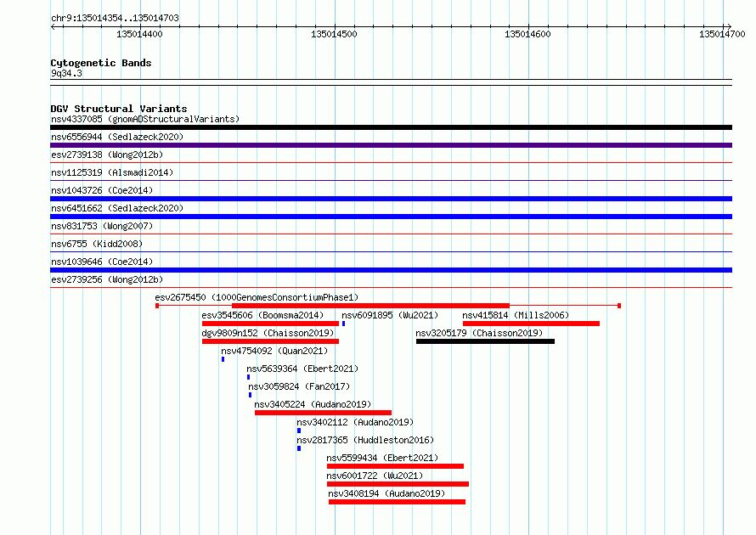Click nsv3408194 (Audano2019) label
The width and height of the screenshot is (756, 535).
[x=386, y=493]
